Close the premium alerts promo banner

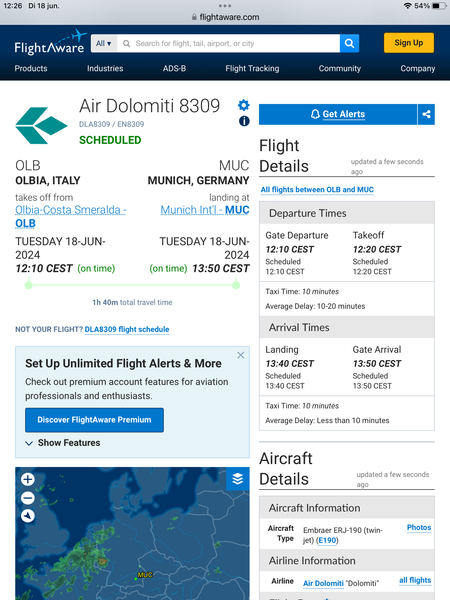coord(241,355)
